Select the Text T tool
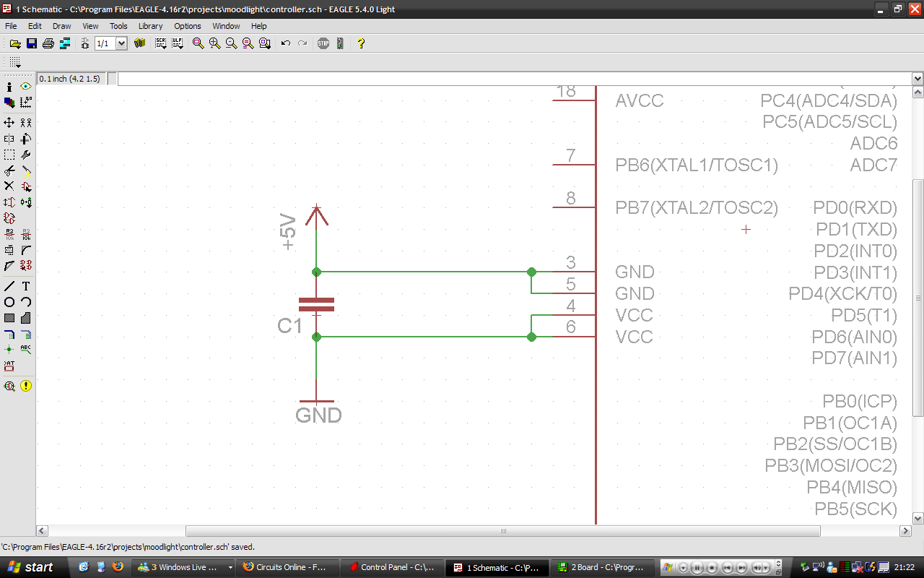The width and height of the screenshot is (924, 578). pos(26,286)
